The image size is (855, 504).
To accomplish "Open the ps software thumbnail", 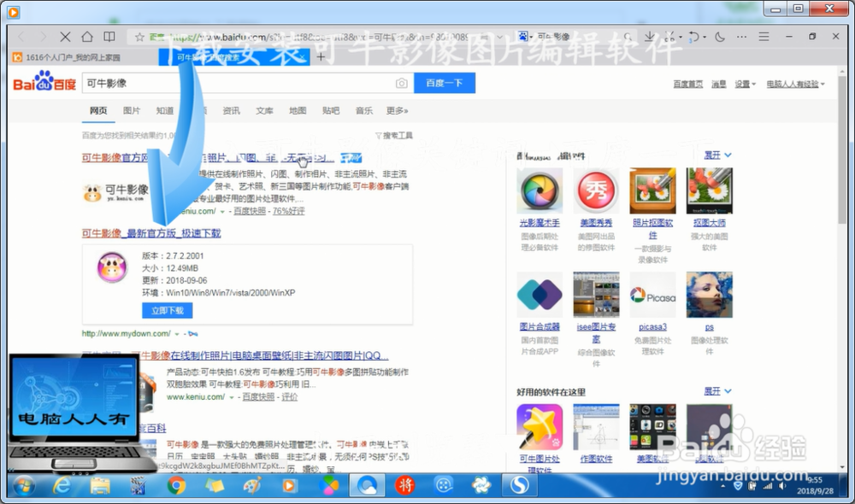I will (x=710, y=295).
